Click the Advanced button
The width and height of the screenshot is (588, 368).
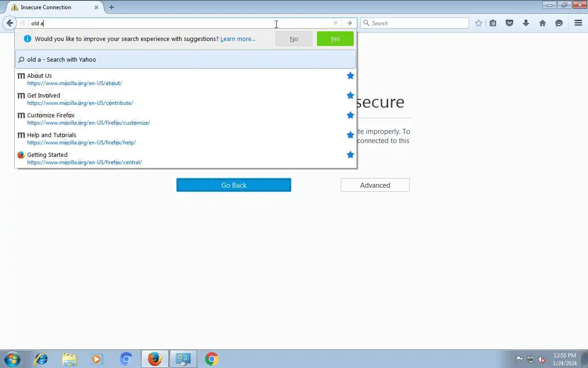[x=375, y=185]
